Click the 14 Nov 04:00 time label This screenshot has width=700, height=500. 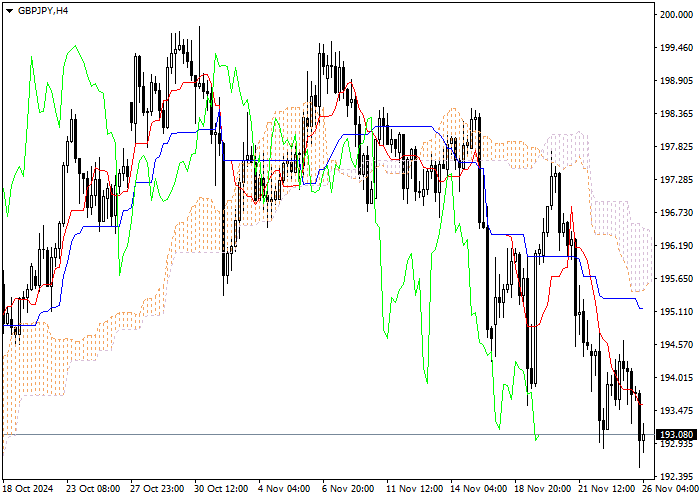pos(479,489)
